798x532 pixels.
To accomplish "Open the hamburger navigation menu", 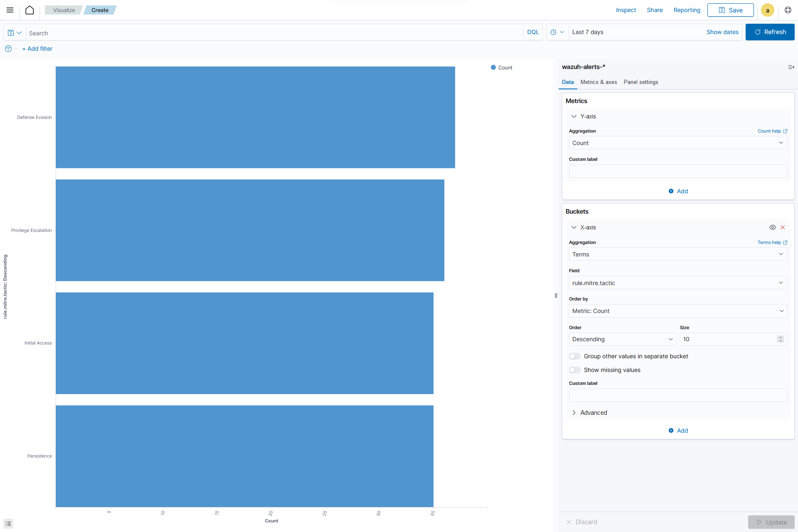I will tap(10, 10).
